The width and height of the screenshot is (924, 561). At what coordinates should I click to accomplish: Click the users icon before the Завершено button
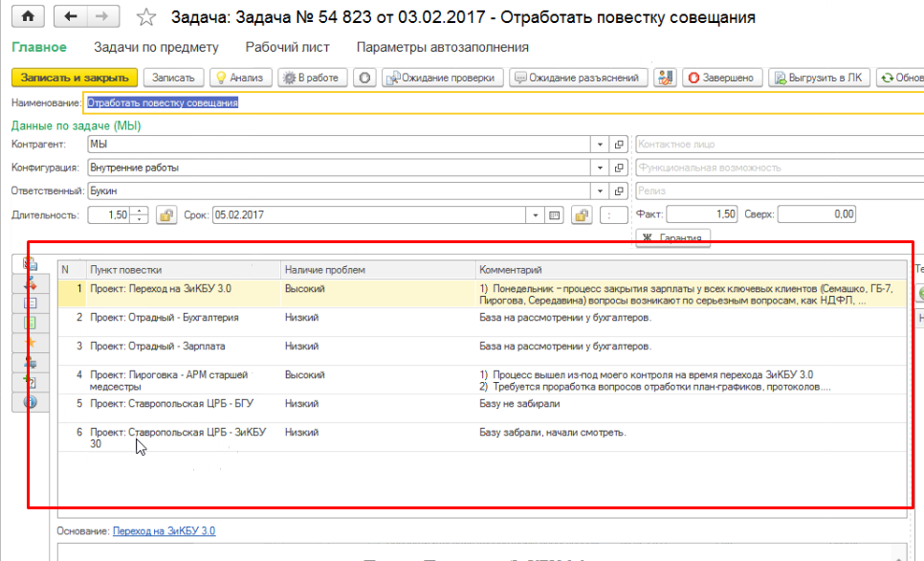tap(664, 79)
